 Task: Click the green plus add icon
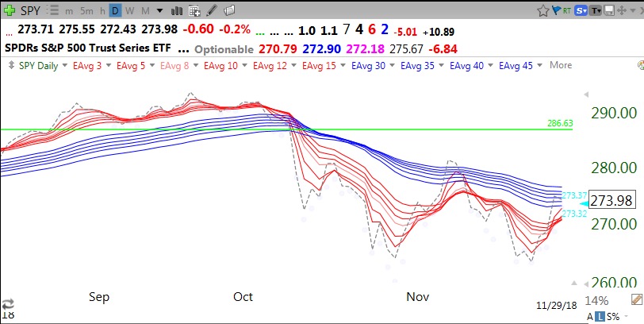tap(10, 10)
